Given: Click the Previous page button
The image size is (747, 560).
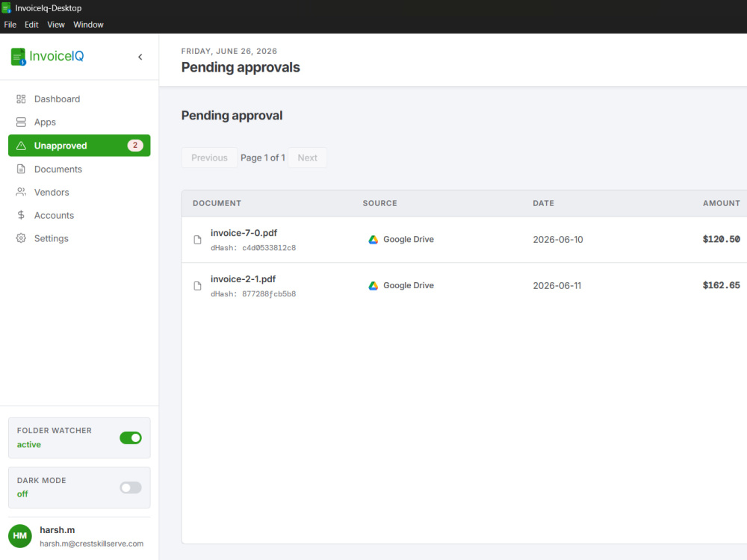Looking at the screenshot, I should point(209,158).
